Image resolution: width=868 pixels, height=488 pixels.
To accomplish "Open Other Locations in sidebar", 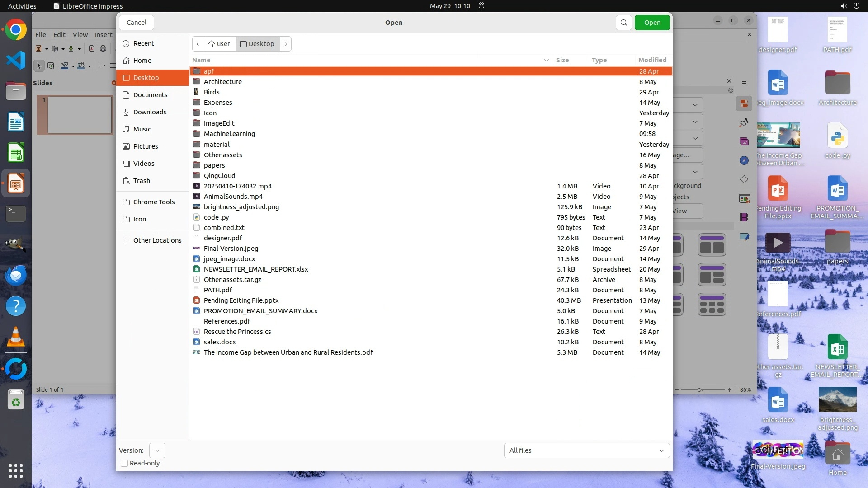I will tap(157, 240).
